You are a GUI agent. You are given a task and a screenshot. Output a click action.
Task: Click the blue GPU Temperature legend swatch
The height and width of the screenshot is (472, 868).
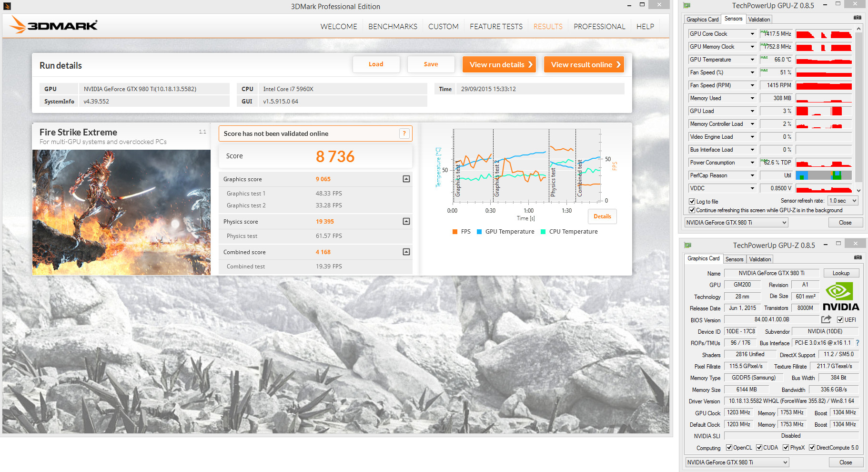click(x=479, y=232)
